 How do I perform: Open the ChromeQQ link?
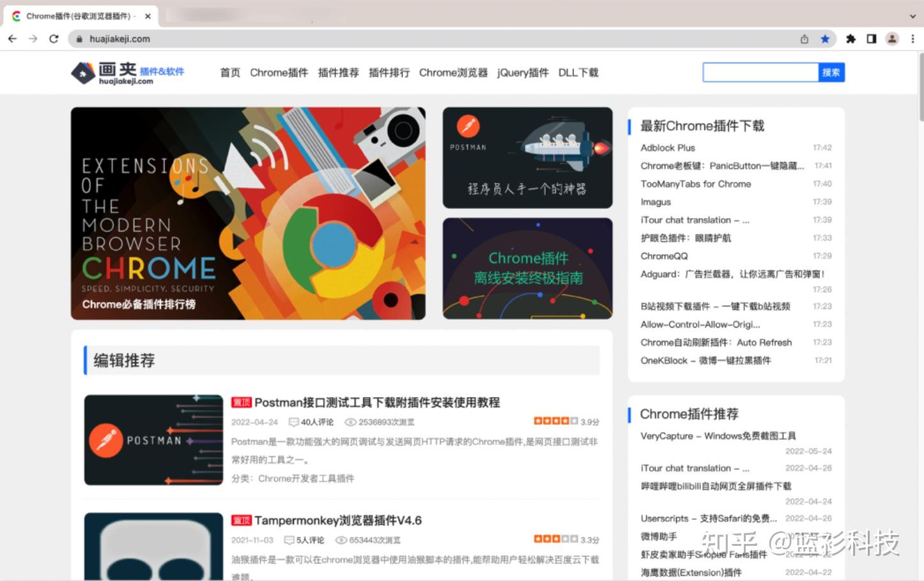(664, 256)
